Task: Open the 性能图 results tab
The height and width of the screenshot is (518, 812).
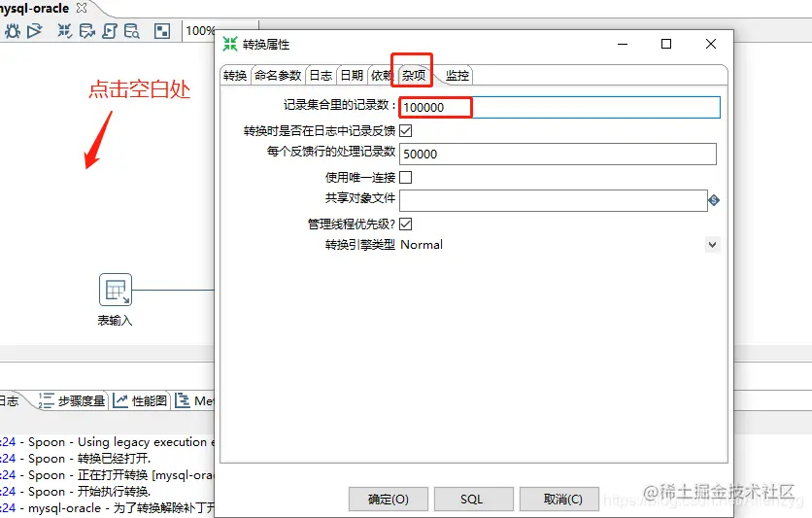Action: 140,400
